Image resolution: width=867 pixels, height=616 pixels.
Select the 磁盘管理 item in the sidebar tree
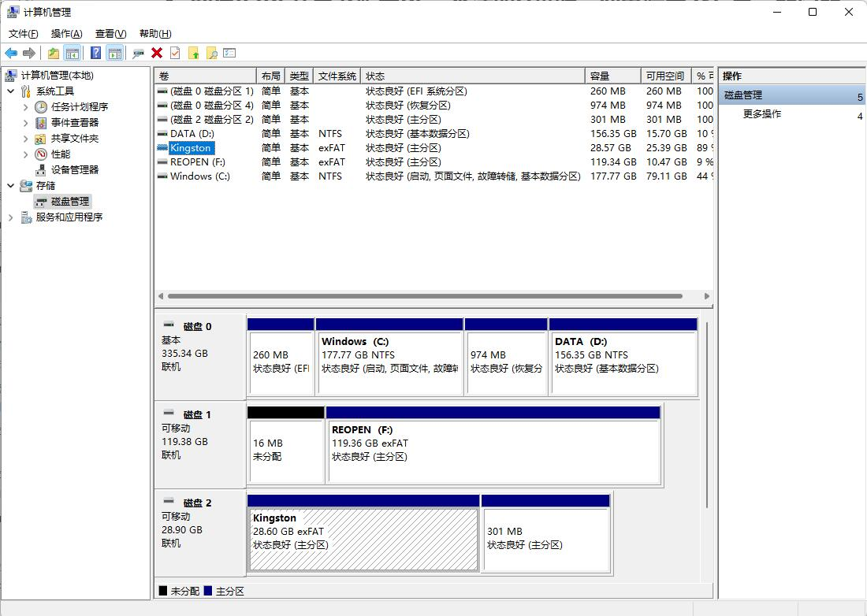point(69,202)
